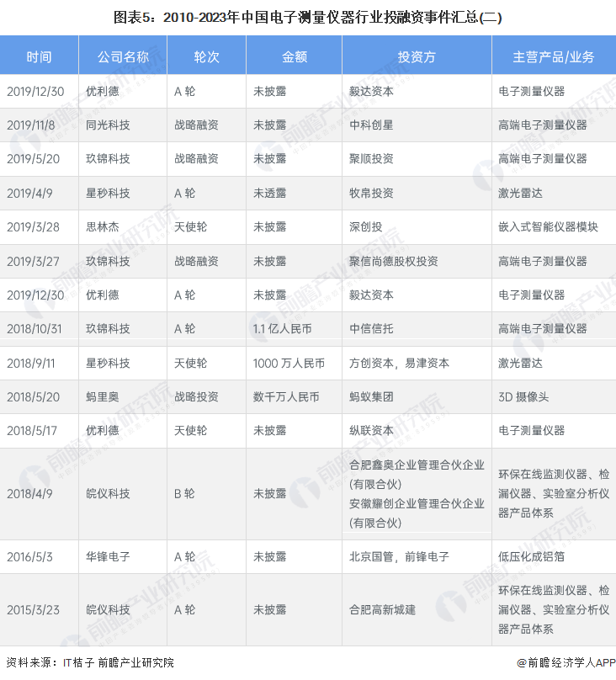616x680 pixels.
Task: Select the 主营产品/业务 column header
Action: coord(553,57)
